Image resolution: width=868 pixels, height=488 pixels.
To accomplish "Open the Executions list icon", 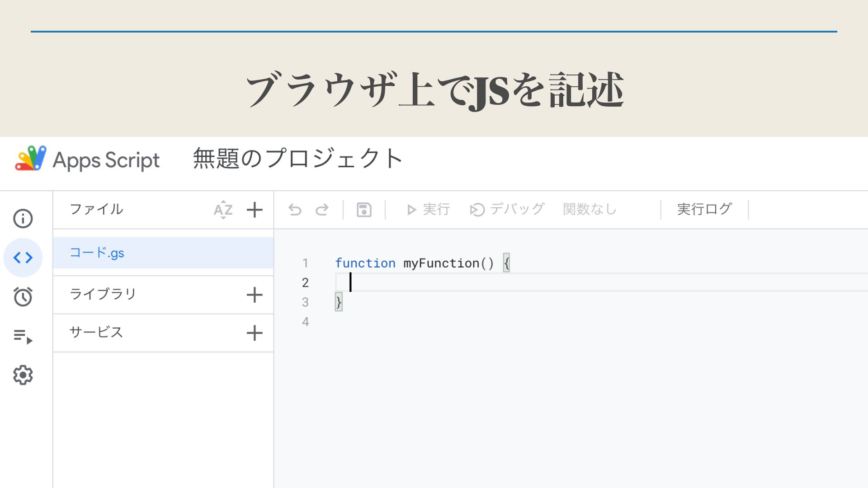I will (x=23, y=336).
